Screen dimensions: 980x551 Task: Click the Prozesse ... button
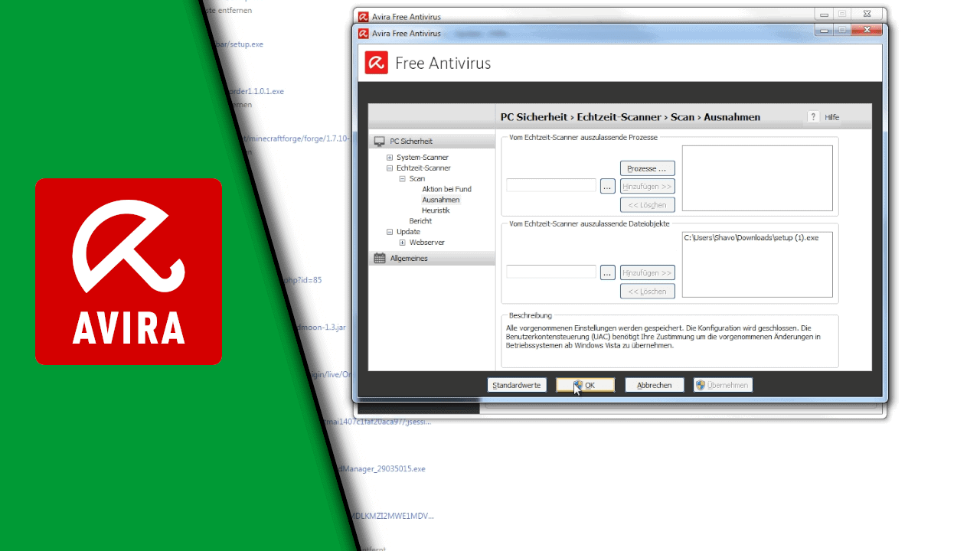coord(647,168)
